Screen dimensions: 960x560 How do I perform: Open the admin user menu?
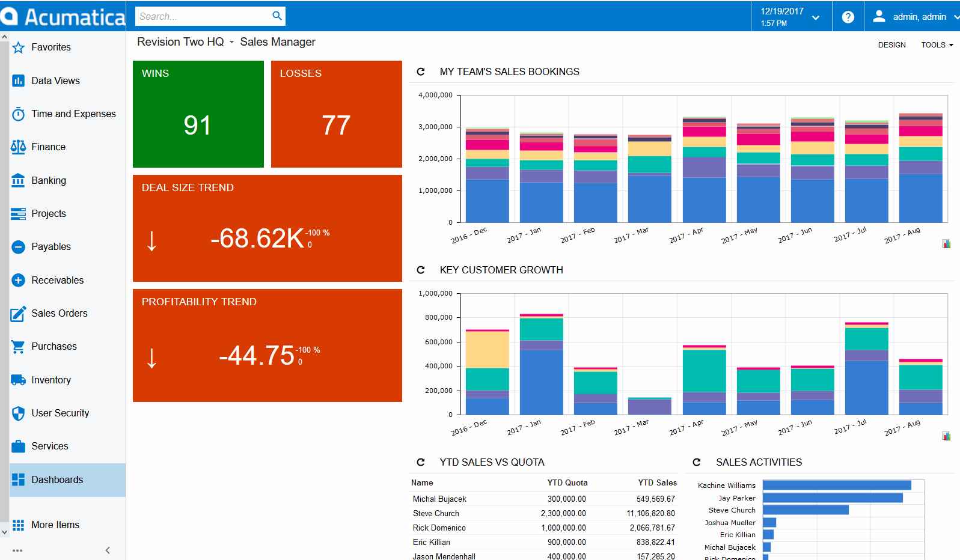pyautogui.click(x=911, y=17)
